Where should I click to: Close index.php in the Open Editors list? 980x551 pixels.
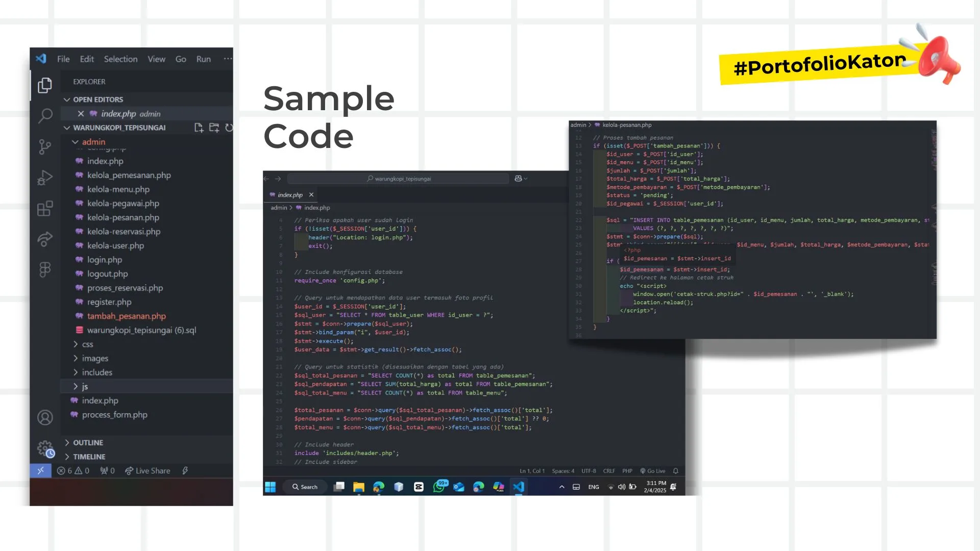pyautogui.click(x=81, y=114)
